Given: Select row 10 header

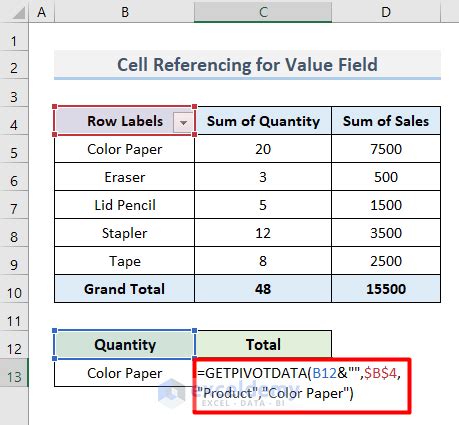Looking at the screenshot, I should point(14,289).
